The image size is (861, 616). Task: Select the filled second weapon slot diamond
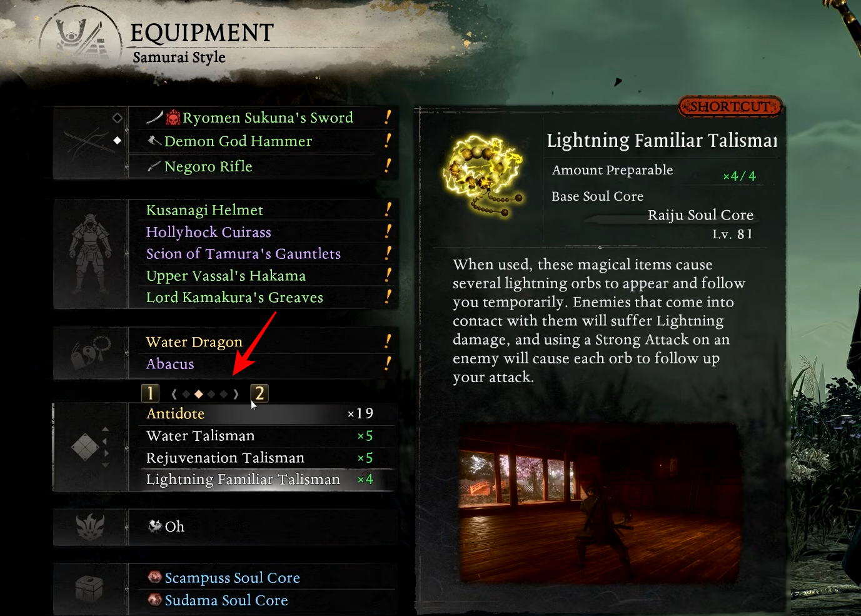[117, 141]
